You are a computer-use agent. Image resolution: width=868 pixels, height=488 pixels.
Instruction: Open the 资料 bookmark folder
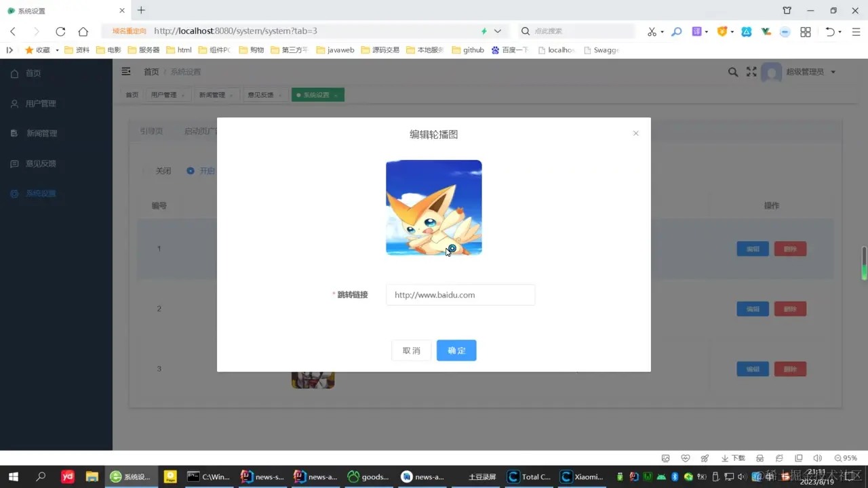[x=77, y=50]
